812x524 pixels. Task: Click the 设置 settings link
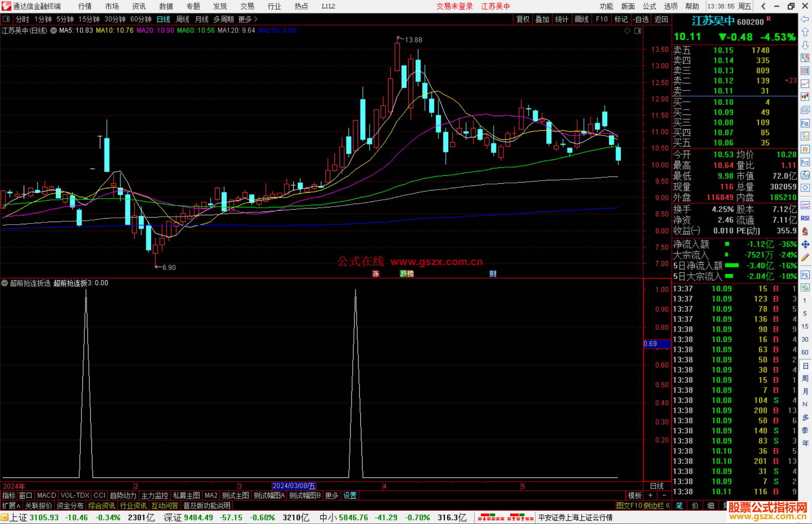[350, 495]
